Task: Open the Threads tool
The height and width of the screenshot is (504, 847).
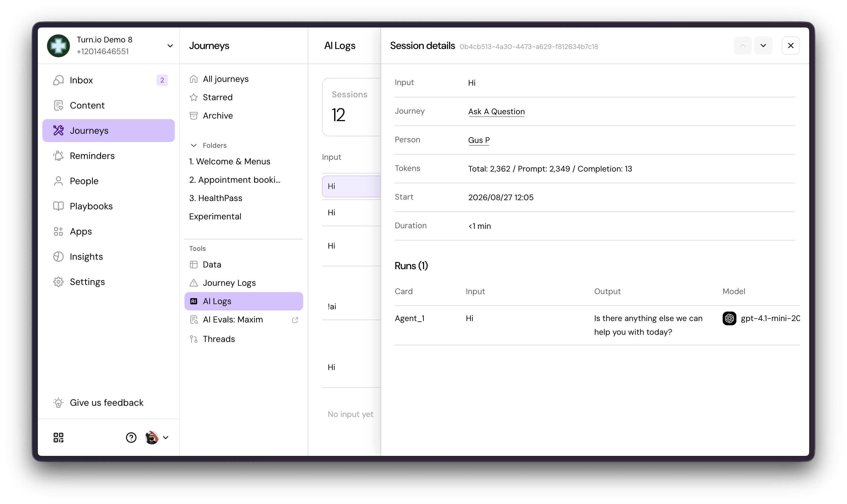Action: (244, 339)
